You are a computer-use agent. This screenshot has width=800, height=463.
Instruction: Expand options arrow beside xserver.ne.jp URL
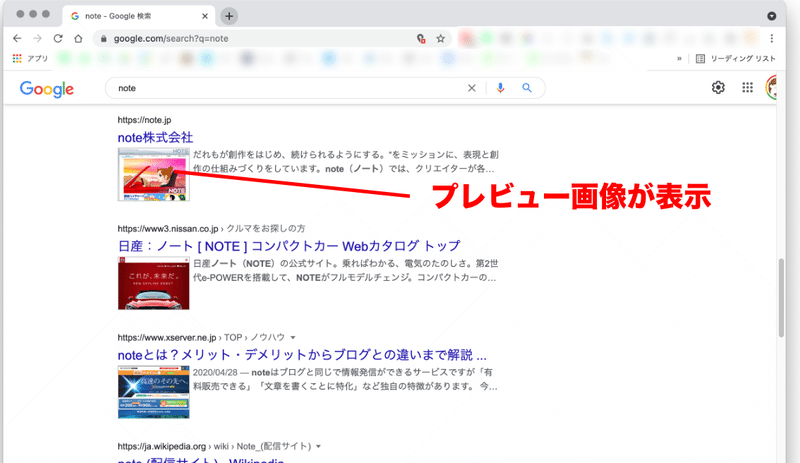point(293,337)
